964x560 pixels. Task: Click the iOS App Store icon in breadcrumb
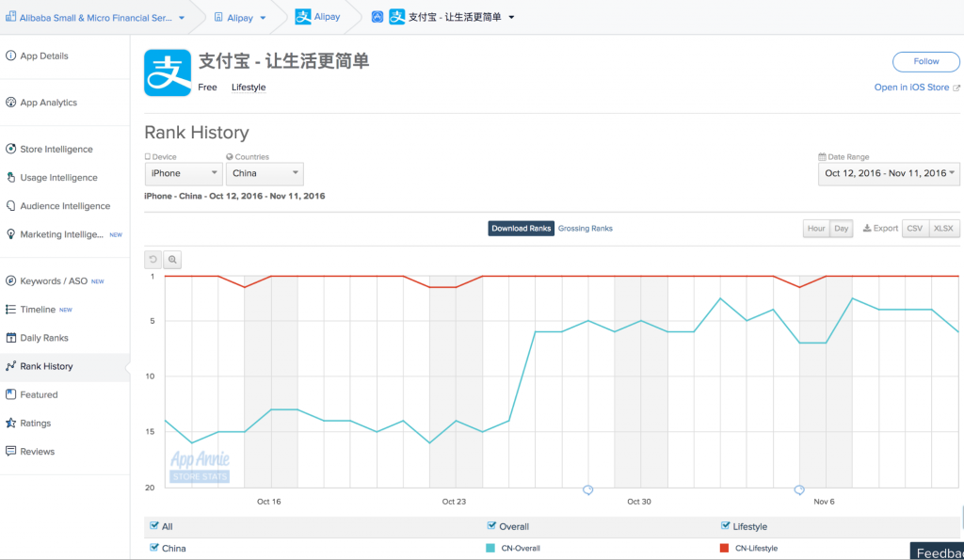378,17
